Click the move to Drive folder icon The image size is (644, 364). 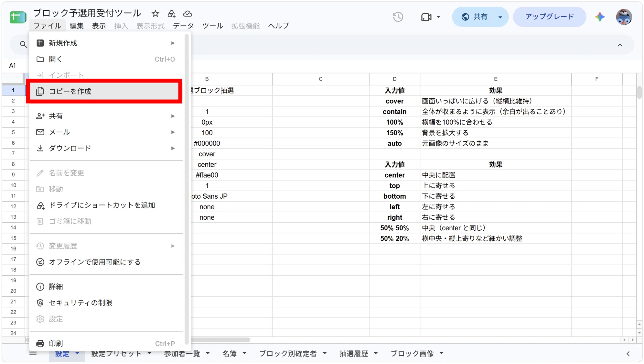[171, 14]
